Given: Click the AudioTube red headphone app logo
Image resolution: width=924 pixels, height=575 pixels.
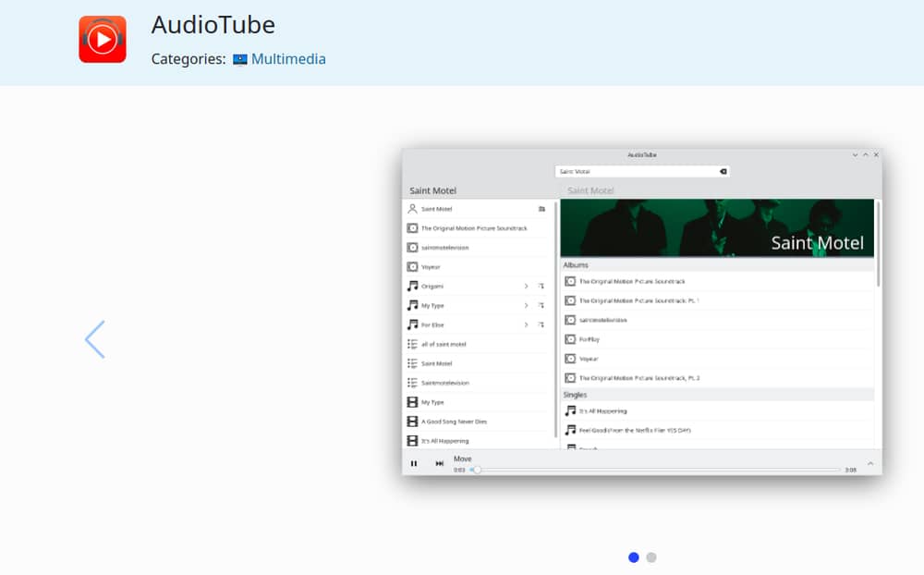Looking at the screenshot, I should [x=103, y=40].
